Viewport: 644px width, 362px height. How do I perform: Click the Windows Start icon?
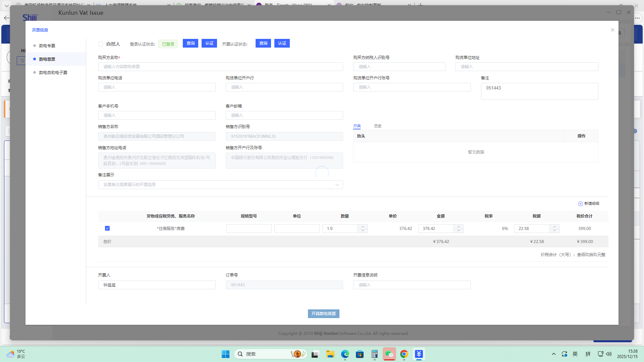click(x=225, y=354)
